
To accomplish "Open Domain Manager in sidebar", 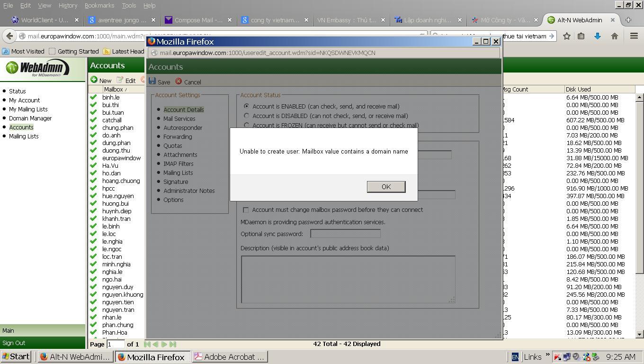I will [x=30, y=118].
